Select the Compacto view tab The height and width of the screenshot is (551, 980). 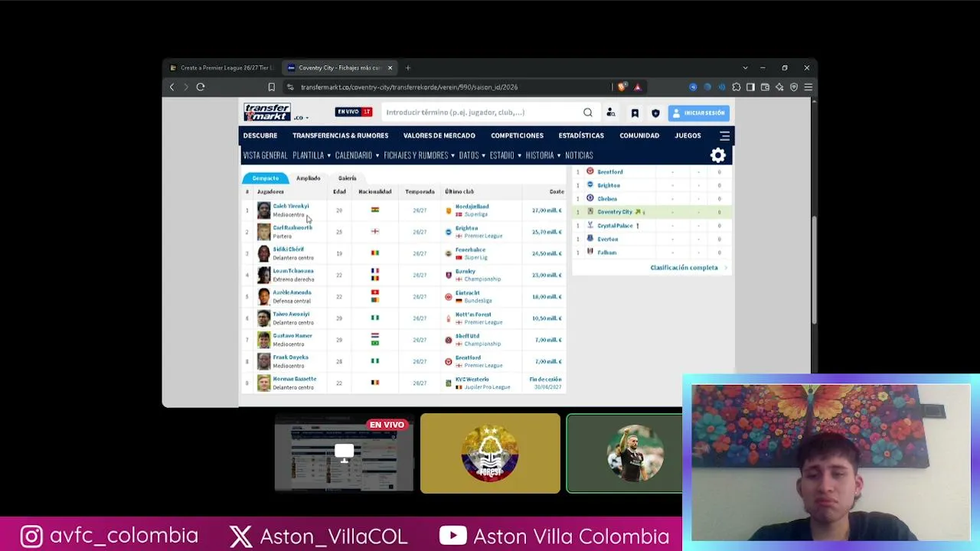tap(266, 178)
